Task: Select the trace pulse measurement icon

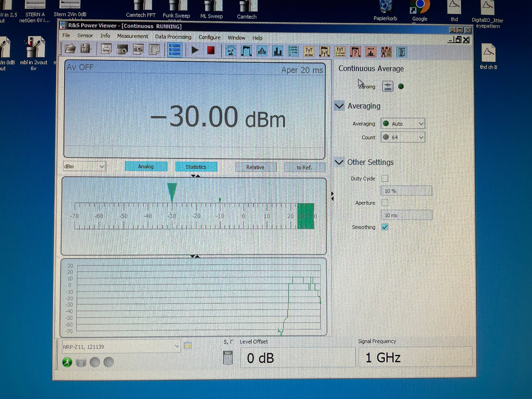Action: pyautogui.click(x=246, y=51)
